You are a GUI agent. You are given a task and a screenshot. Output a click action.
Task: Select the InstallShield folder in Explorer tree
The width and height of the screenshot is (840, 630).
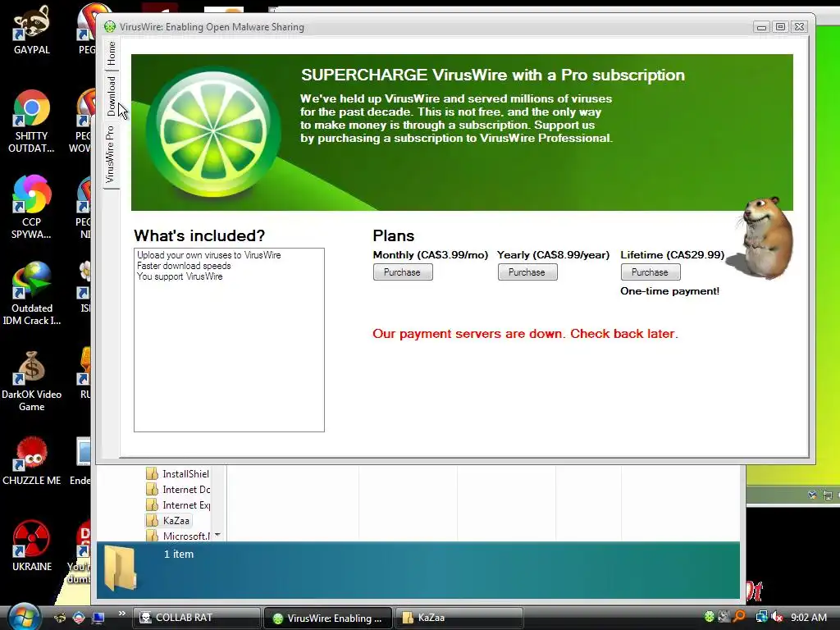[178, 473]
